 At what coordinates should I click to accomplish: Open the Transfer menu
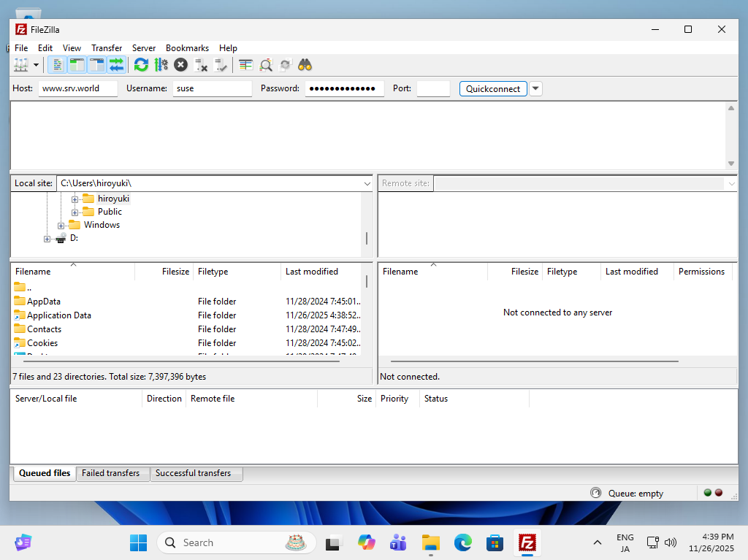click(107, 47)
